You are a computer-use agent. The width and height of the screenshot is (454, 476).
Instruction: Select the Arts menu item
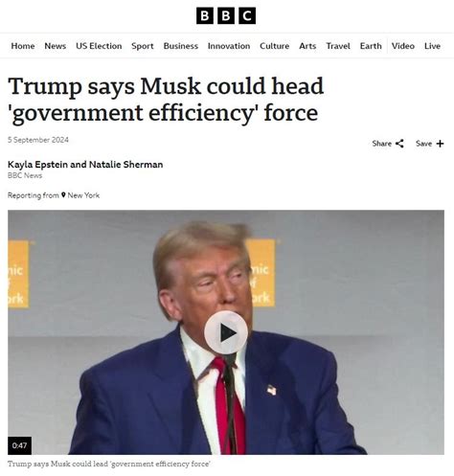pyautogui.click(x=307, y=46)
